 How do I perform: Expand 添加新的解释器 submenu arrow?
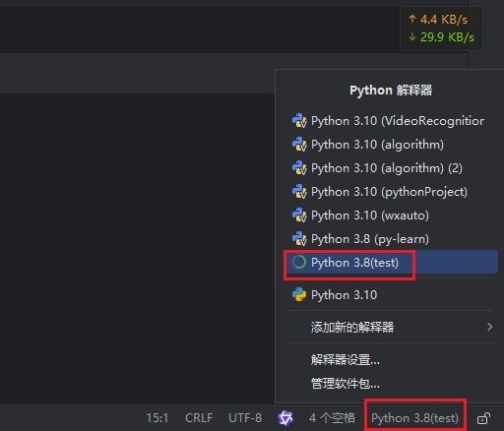point(489,327)
